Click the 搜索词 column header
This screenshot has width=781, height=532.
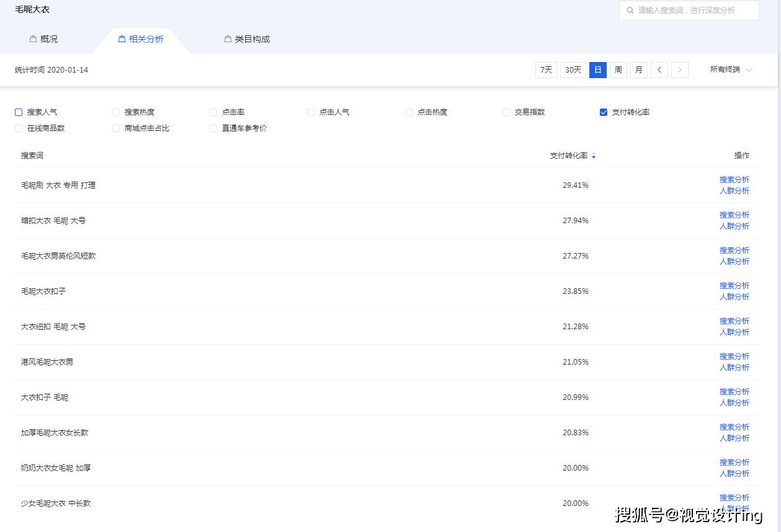pyautogui.click(x=32, y=156)
